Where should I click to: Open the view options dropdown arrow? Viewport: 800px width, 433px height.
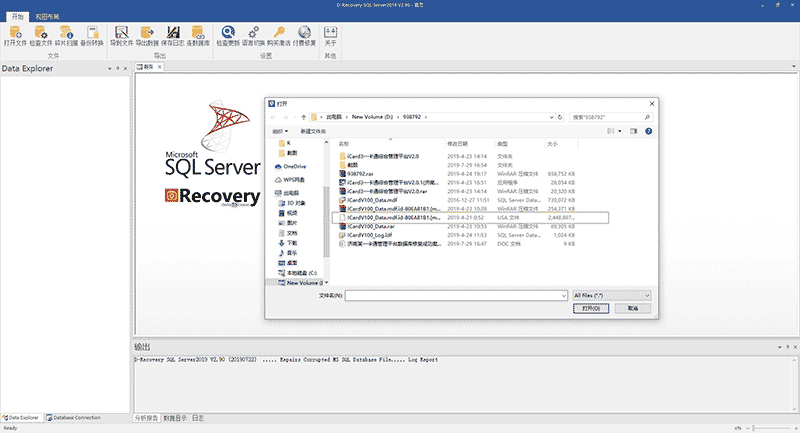click(x=620, y=131)
